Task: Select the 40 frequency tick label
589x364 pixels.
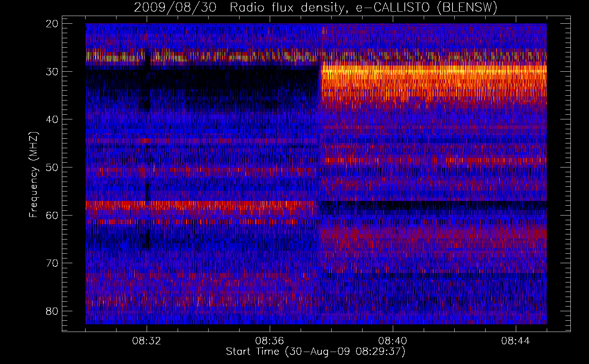Action: click(x=53, y=119)
